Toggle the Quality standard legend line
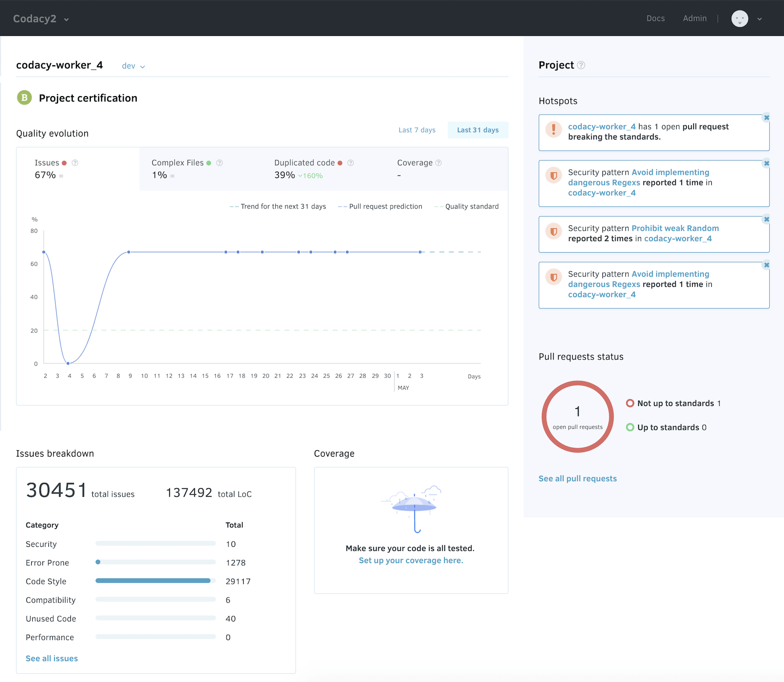This screenshot has width=784, height=682. pyautogui.click(x=467, y=207)
